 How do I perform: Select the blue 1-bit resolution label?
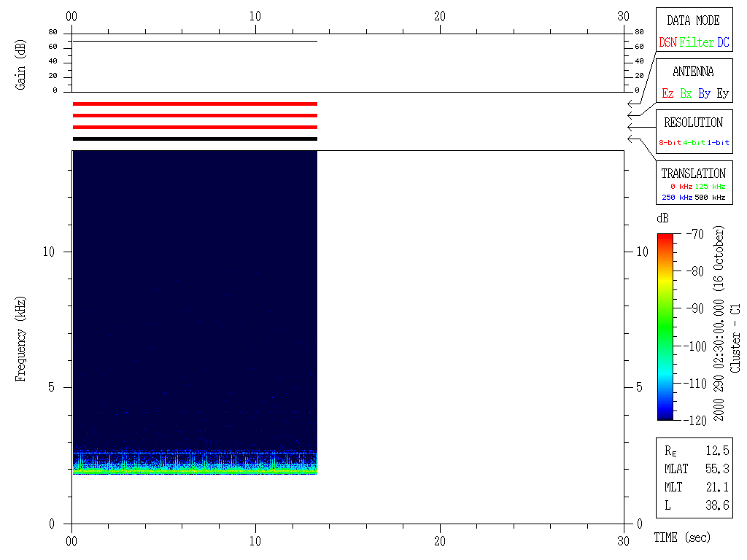(718, 142)
